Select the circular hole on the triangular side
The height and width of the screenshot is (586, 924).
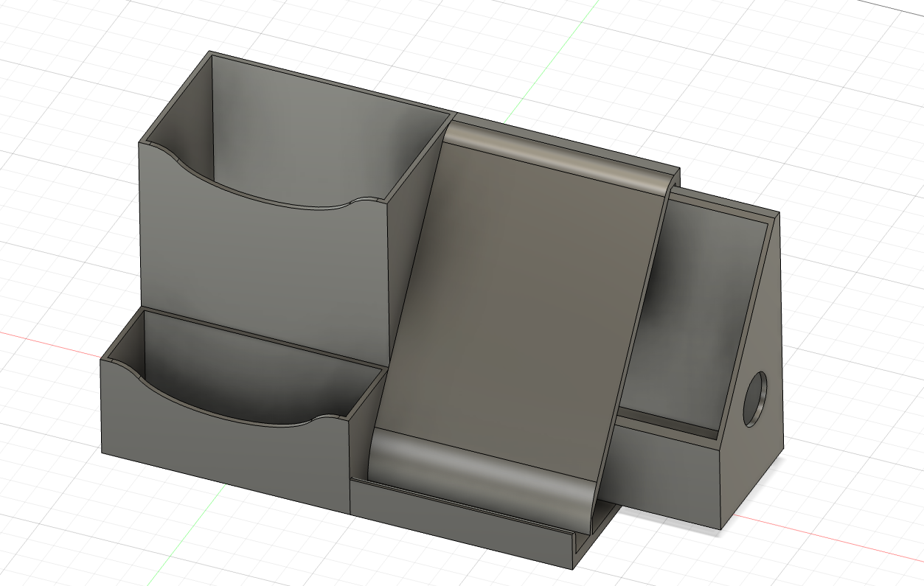click(754, 398)
